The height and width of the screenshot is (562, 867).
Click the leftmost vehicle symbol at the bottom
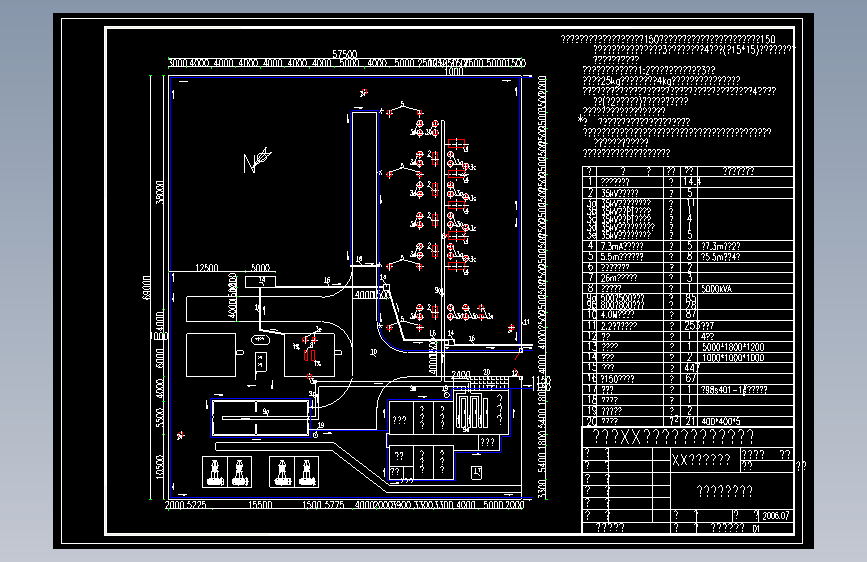click(x=215, y=472)
